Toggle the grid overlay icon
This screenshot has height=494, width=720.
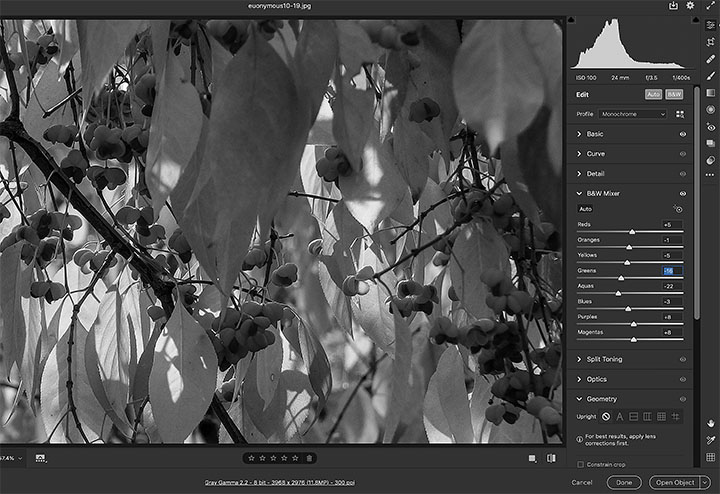point(710,457)
